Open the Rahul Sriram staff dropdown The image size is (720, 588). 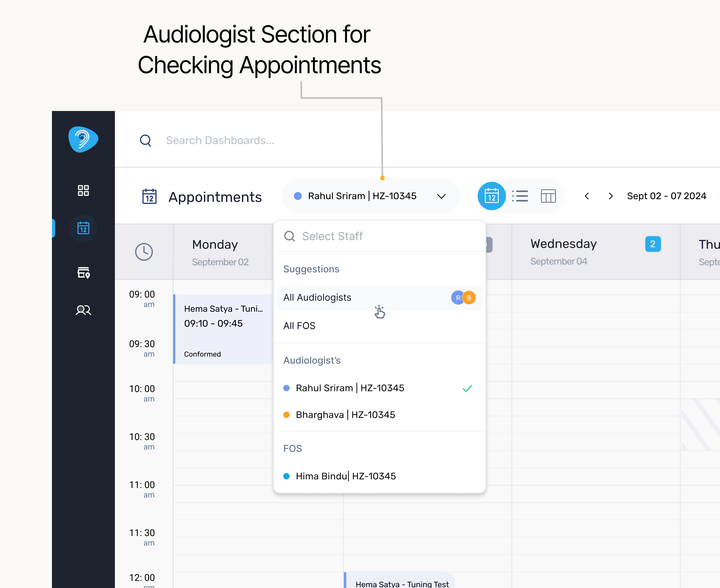[371, 196]
